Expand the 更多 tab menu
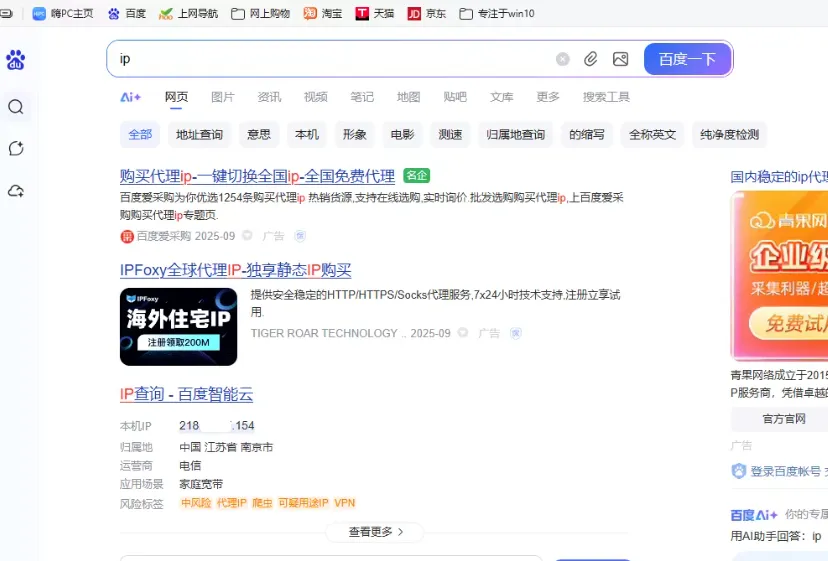This screenshot has width=828, height=561. point(548,97)
